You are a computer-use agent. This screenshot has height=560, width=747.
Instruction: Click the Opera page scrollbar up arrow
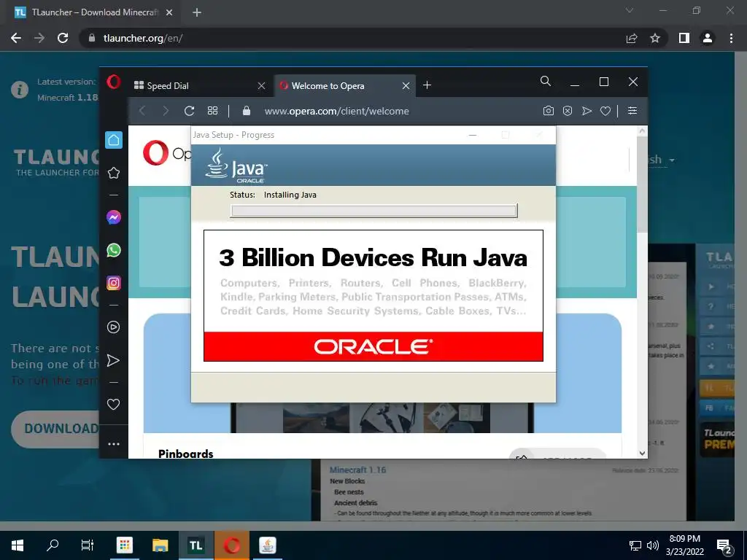642,131
